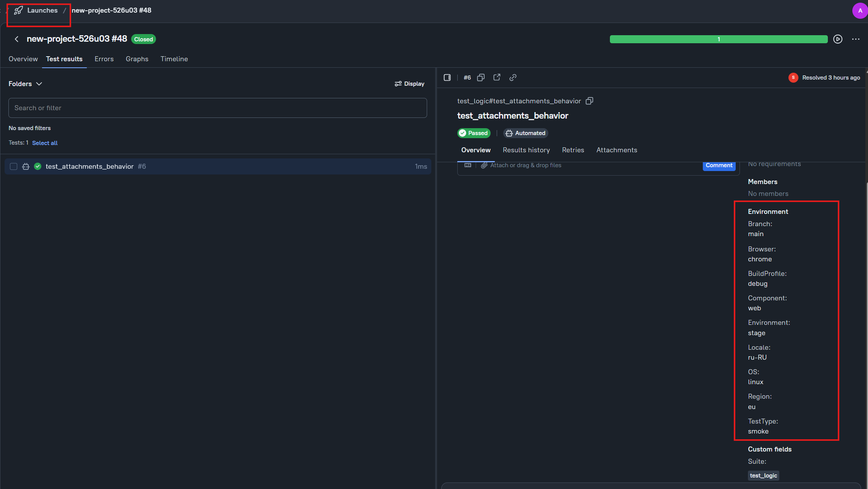Toggle the side panel layout icon
868x489 pixels.
click(x=447, y=78)
